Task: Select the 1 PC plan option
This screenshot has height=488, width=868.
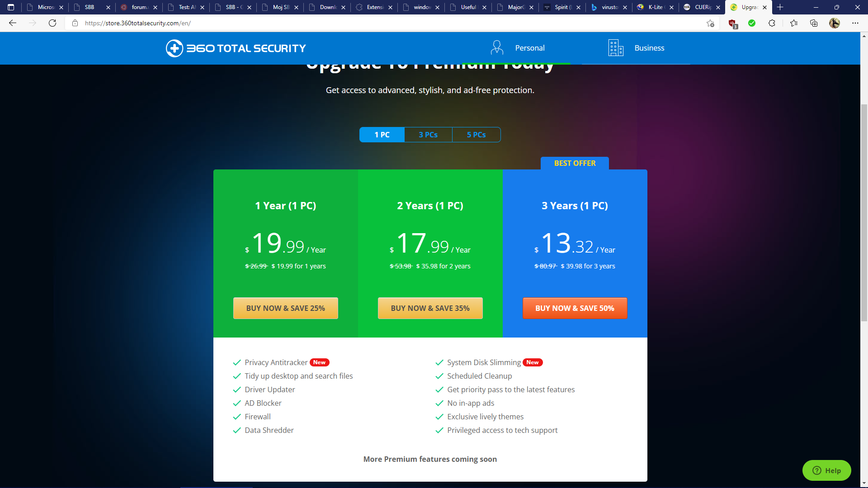Action: (382, 135)
